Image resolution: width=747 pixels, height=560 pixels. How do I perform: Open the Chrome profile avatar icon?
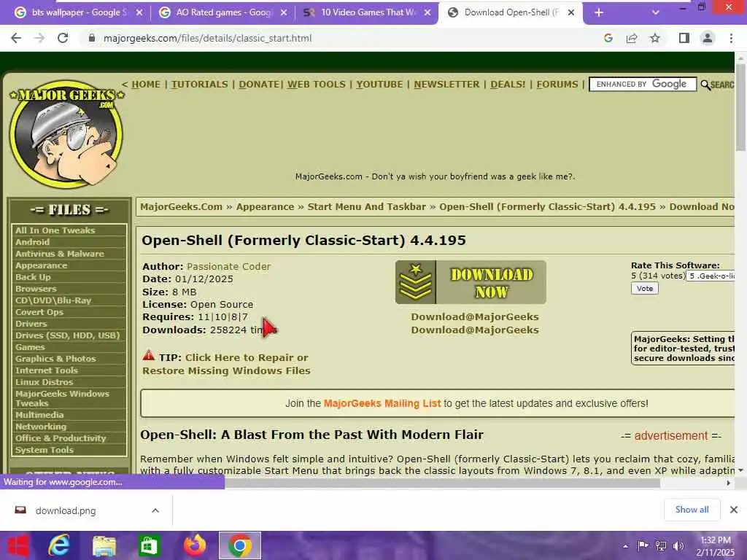pos(708,38)
